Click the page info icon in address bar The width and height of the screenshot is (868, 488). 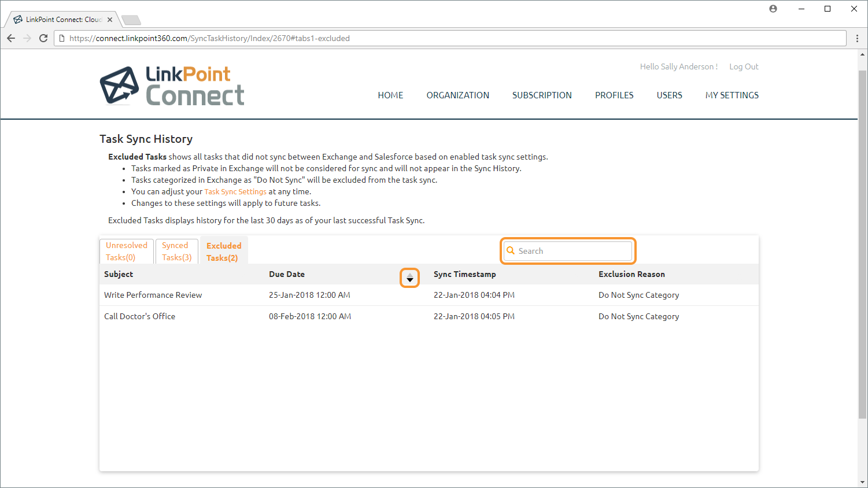62,38
